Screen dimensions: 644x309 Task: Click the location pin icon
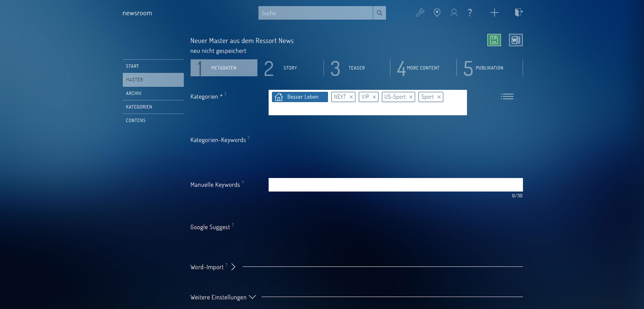[x=437, y=13]
